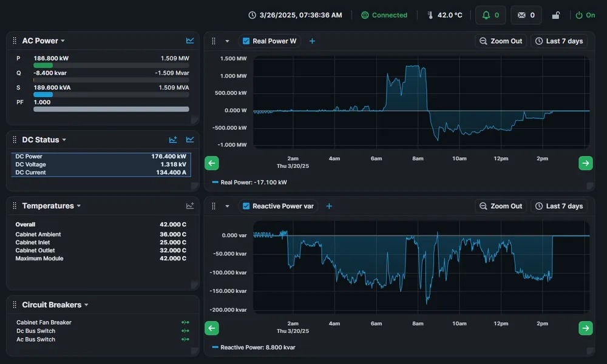Uncheck the Real Power W checkbox
The height and width of the screenshot is (364, 607).
[x=246, y=41]
